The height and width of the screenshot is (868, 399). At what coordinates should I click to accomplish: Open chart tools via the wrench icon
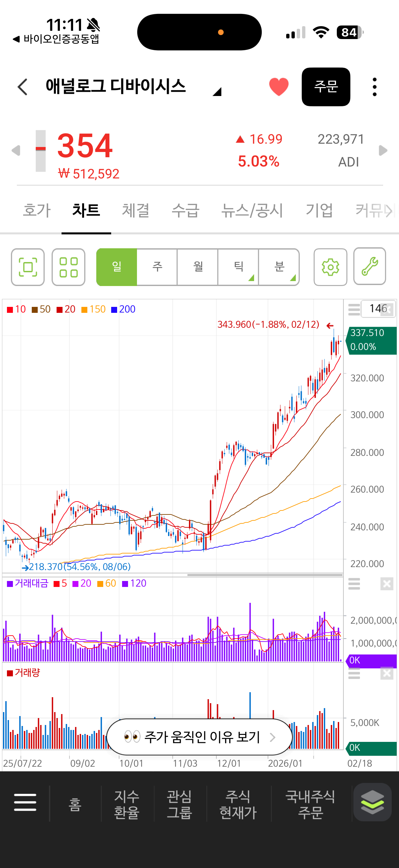point(370,266)
